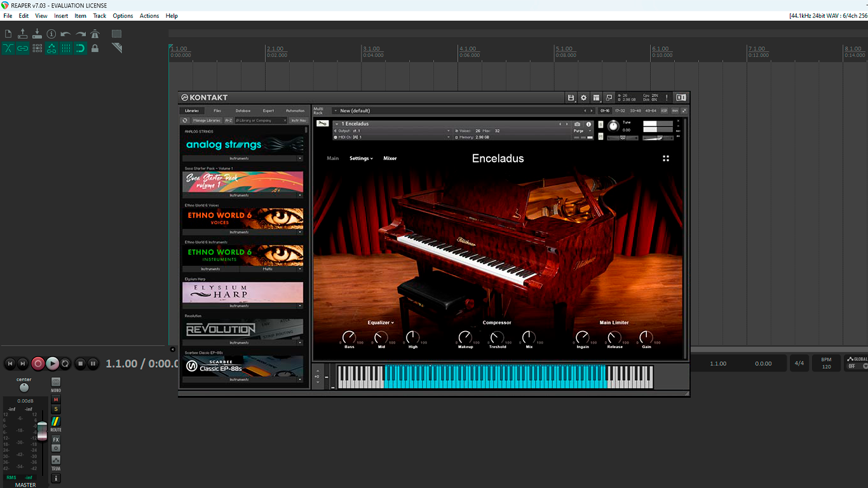Switch to Kontakt Files tab

tap(217, 111)
